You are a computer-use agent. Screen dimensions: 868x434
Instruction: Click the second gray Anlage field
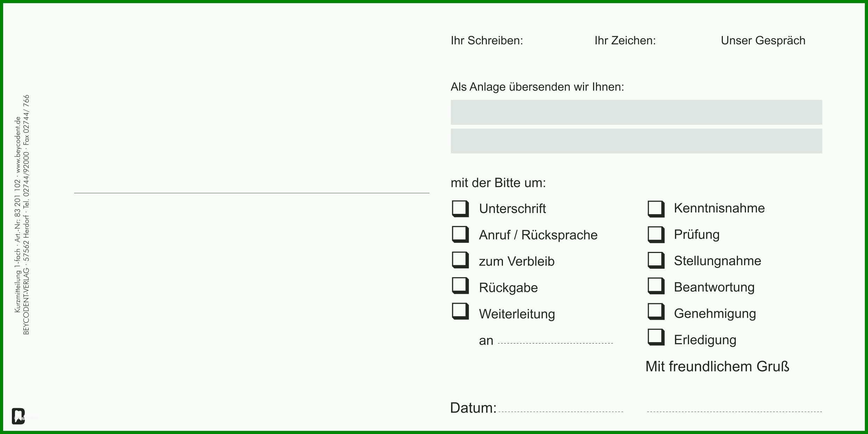click(x=636, y=141)
